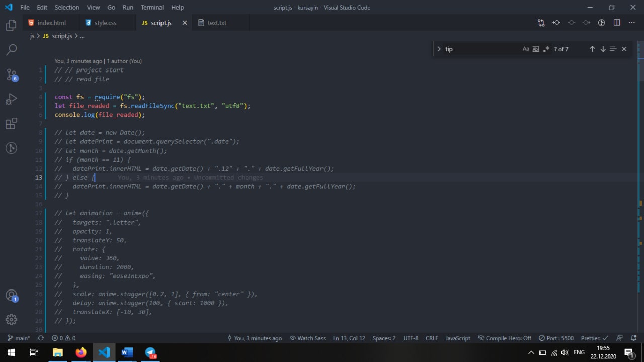This screenshot has height=362, width=644.
Task: Toggle Match Whole Word in find widget
Action: [536, 49]
